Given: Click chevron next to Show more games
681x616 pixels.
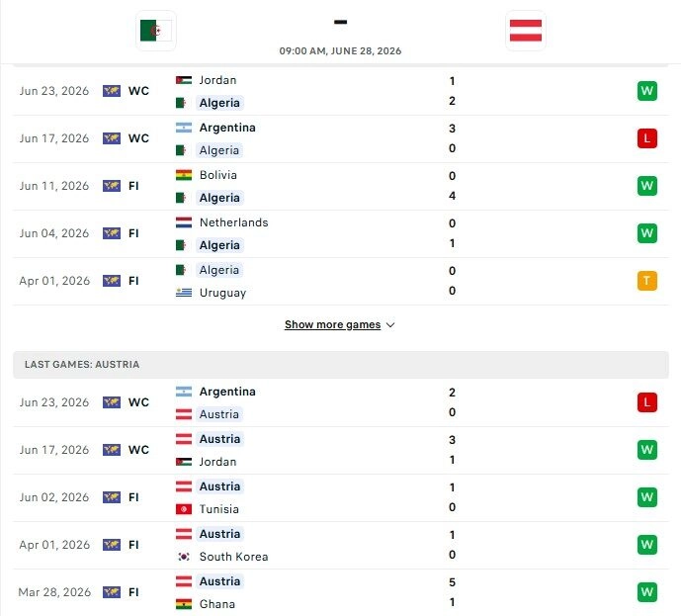Looking at the screenshot, I should pyautogui.click(x=390, y=325).
